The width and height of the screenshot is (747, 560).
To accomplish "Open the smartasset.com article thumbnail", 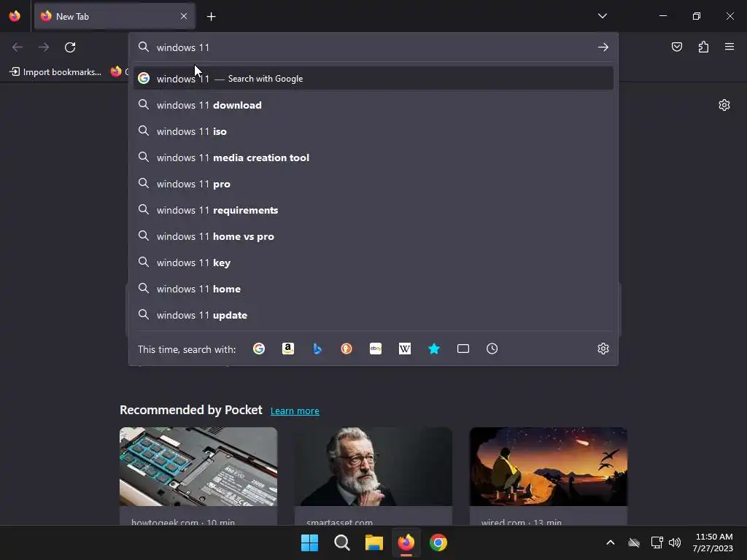I will coord(373,467).
